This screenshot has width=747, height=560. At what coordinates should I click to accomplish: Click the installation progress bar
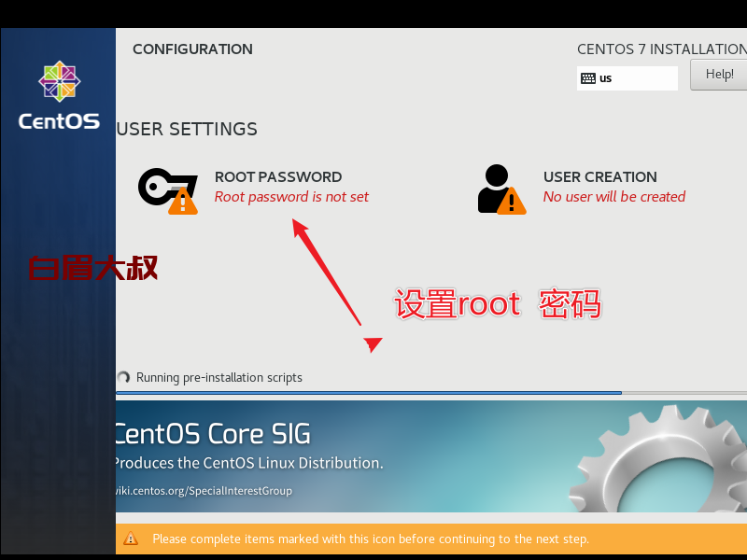(431, 393)
